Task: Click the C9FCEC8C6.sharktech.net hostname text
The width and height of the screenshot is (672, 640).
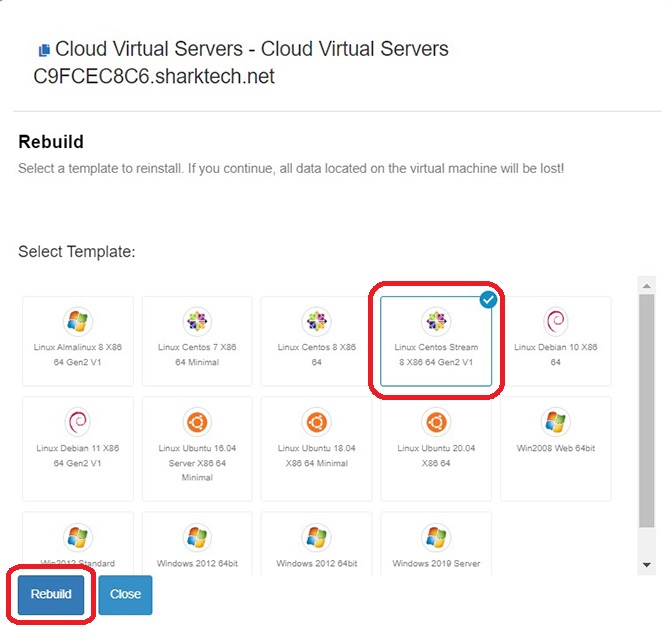Action: click(154, 77)
